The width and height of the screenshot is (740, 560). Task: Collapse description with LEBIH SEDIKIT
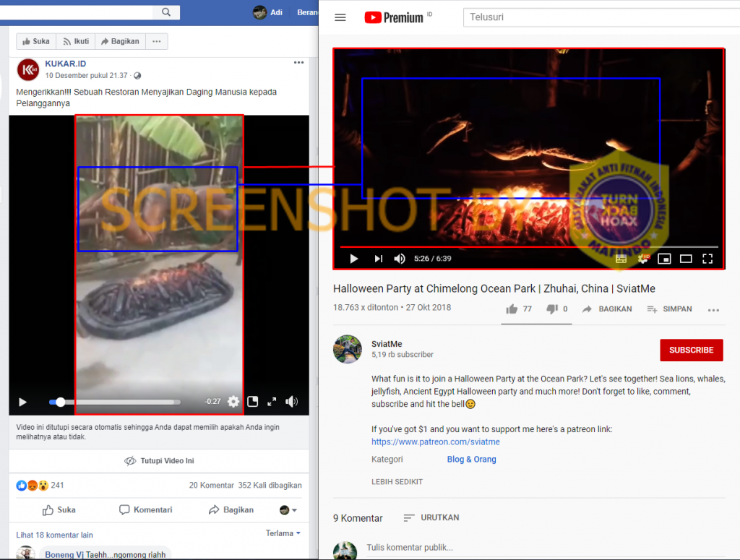coord(397,482)
